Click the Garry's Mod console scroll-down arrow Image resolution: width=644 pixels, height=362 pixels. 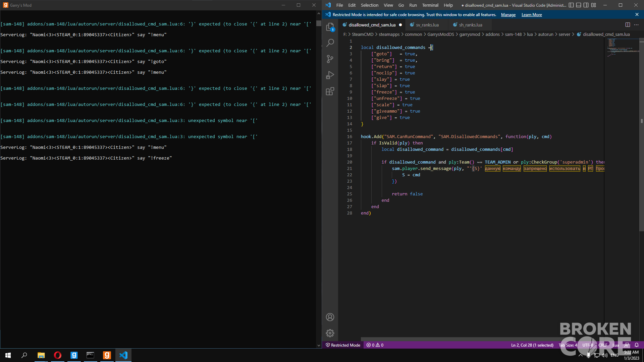tap(319, 345)
